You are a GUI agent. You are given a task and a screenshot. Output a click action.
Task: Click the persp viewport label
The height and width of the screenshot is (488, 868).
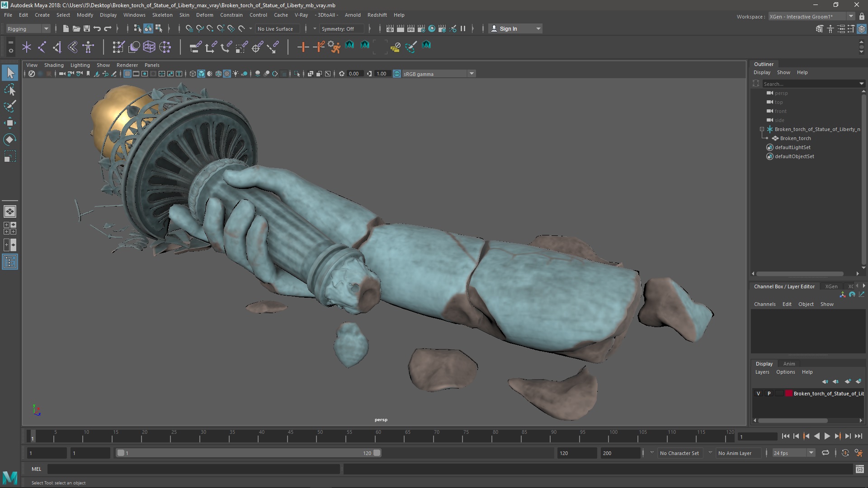click(381, 419)
